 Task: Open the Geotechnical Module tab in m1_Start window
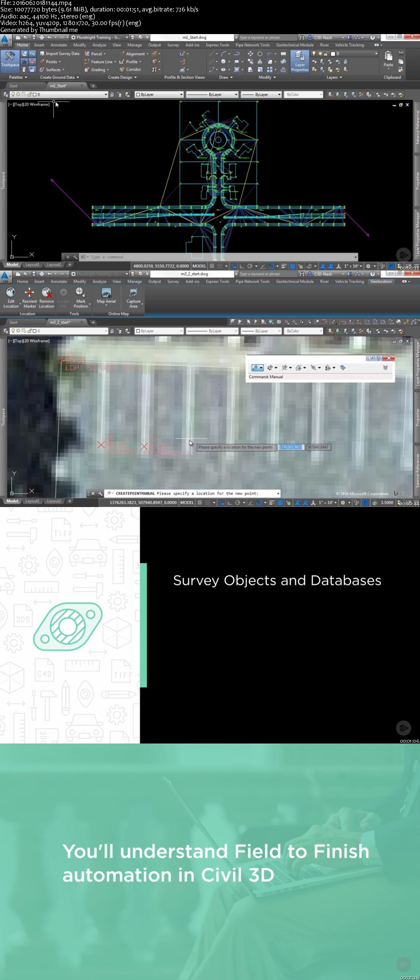click(x=294, y=45)
